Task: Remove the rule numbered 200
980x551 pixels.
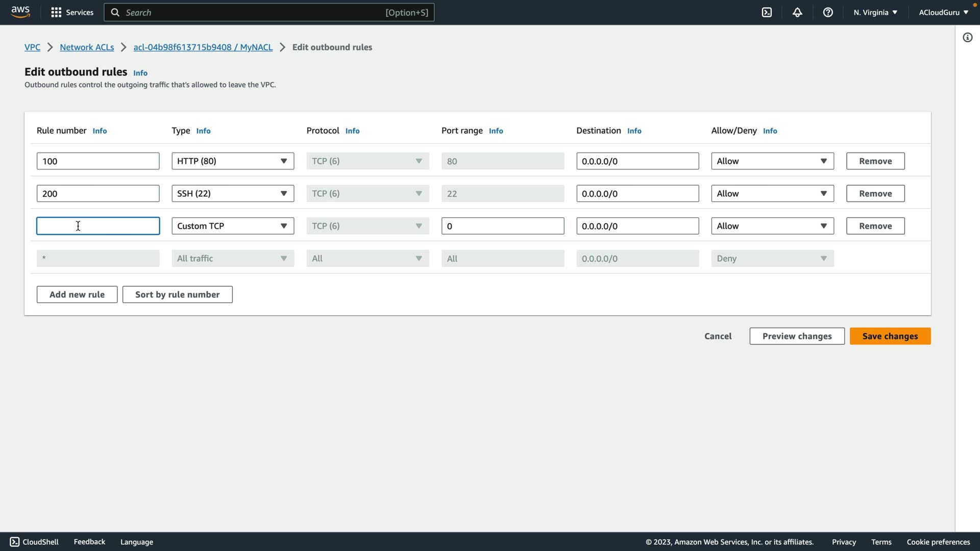Action: point(875,193)
